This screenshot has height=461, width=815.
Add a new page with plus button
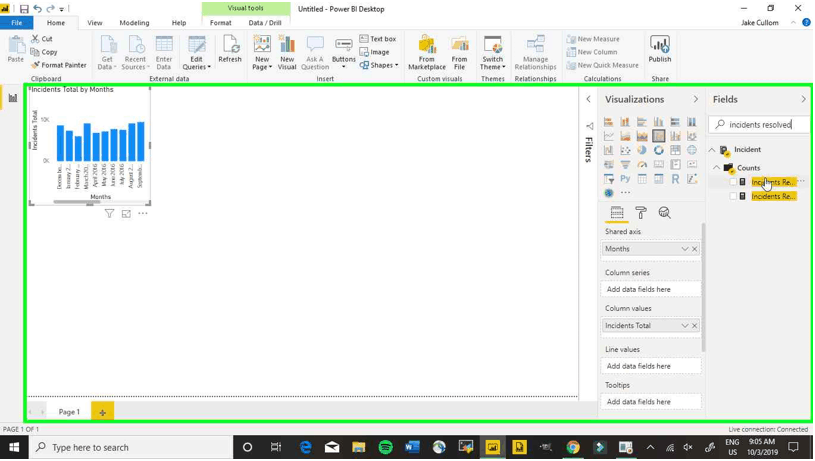tap(102, 412)
